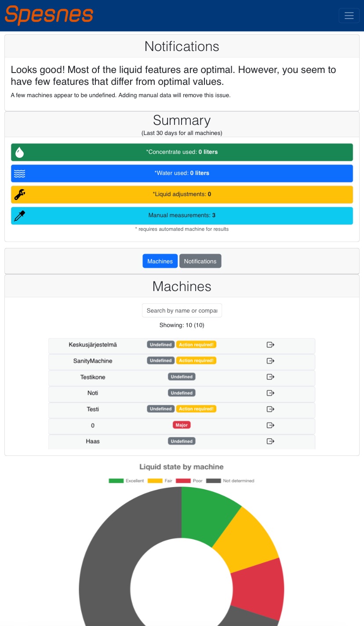Open the hamburger navigation menu
The height and width of the screenshot is (626, 364).
point(349,15)
